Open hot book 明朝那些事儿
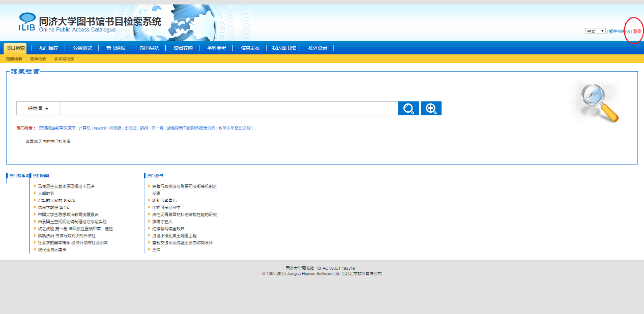Image resolution: width=644 pixels, height=314 pixels. click(x=164, y=201)
